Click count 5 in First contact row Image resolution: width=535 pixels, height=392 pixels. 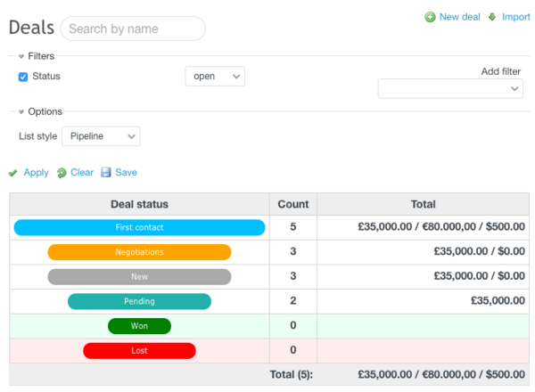click(293, 226)
